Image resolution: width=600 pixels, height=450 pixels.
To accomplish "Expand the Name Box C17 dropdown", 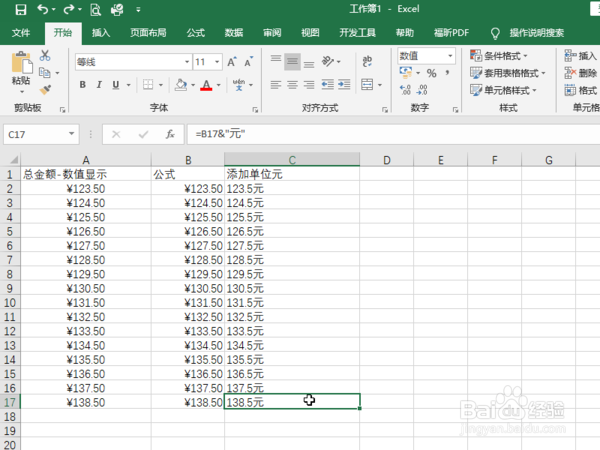I will [72, 134].
